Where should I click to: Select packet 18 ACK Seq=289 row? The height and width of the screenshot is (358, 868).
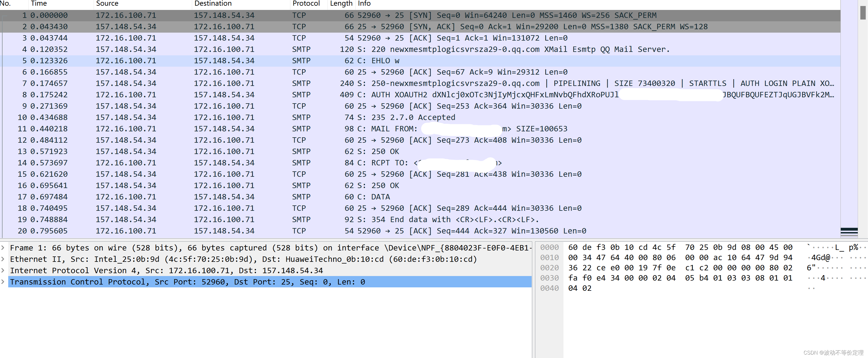point(420,209)
